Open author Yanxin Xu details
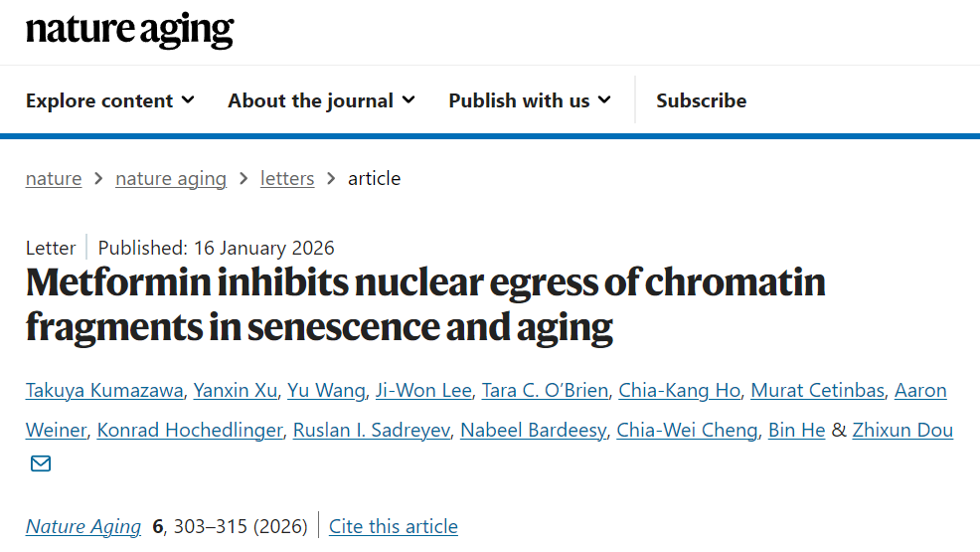This screenshot has height=552, width=980. click(236, 390)
